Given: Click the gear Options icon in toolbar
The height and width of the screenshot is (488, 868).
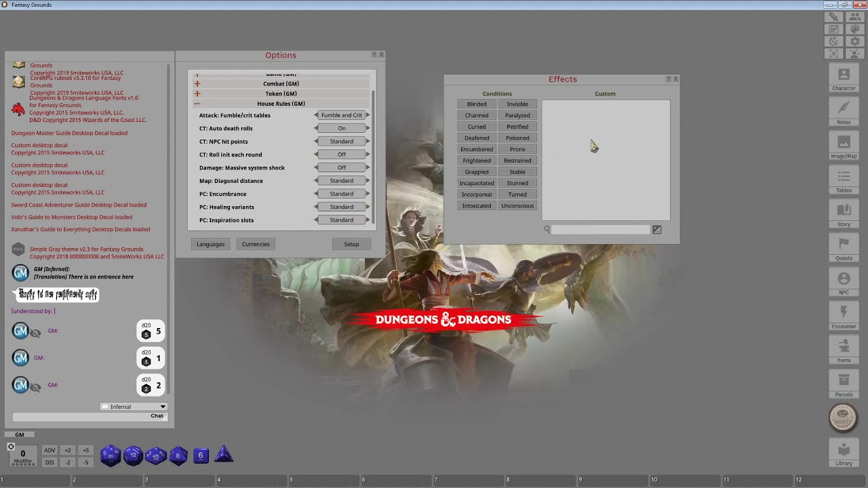Looking at the screenshot, I should 855,41.
